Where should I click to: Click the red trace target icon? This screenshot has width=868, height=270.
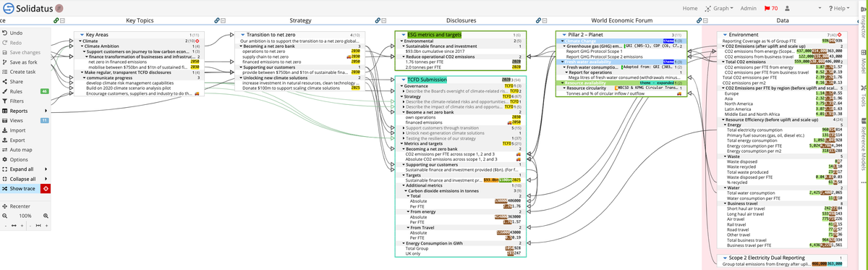tap(46, 188)
